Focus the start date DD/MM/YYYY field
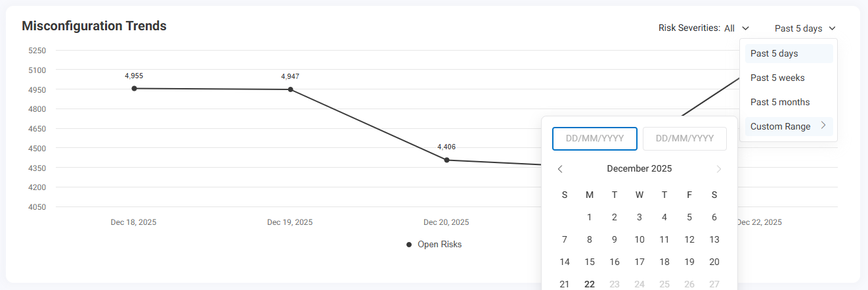 coord(595,139)
